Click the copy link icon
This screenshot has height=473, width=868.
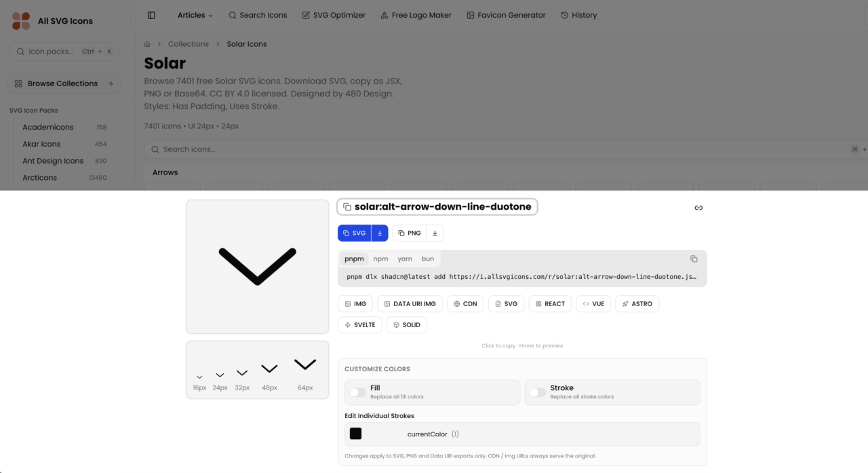click(x=698, y=208)
